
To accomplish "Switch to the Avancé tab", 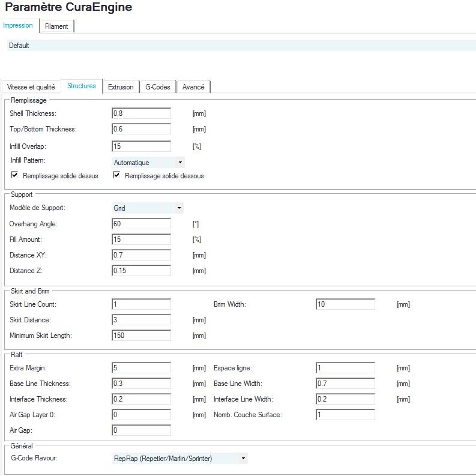I will click(x=193, y=87).
